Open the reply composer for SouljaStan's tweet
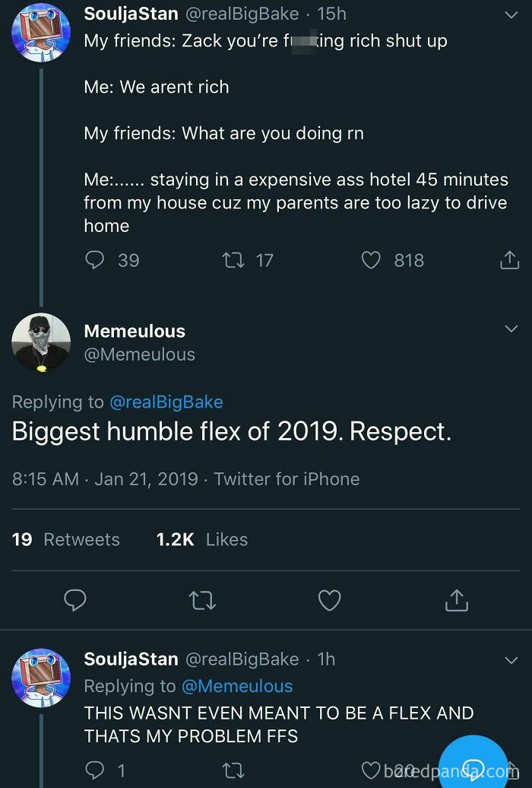Screen dimensions: 532x788 pyautogui.click(x=93, y=260)
